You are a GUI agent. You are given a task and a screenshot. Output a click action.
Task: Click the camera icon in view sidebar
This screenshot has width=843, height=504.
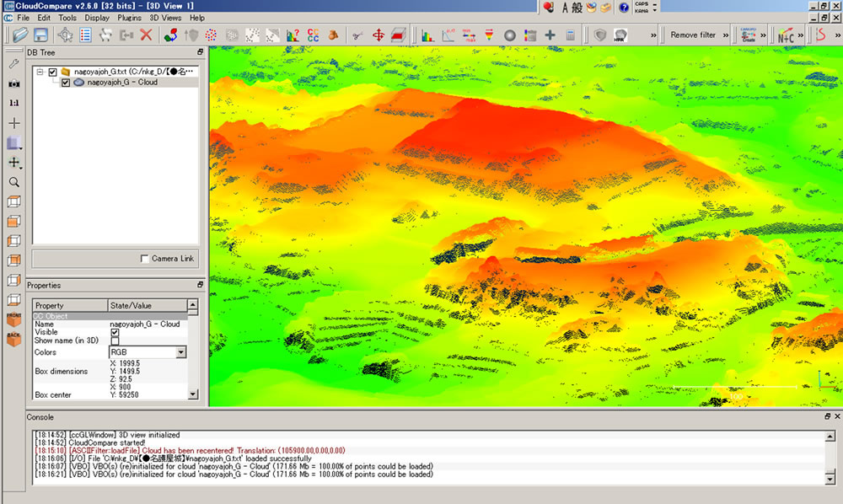14,83
